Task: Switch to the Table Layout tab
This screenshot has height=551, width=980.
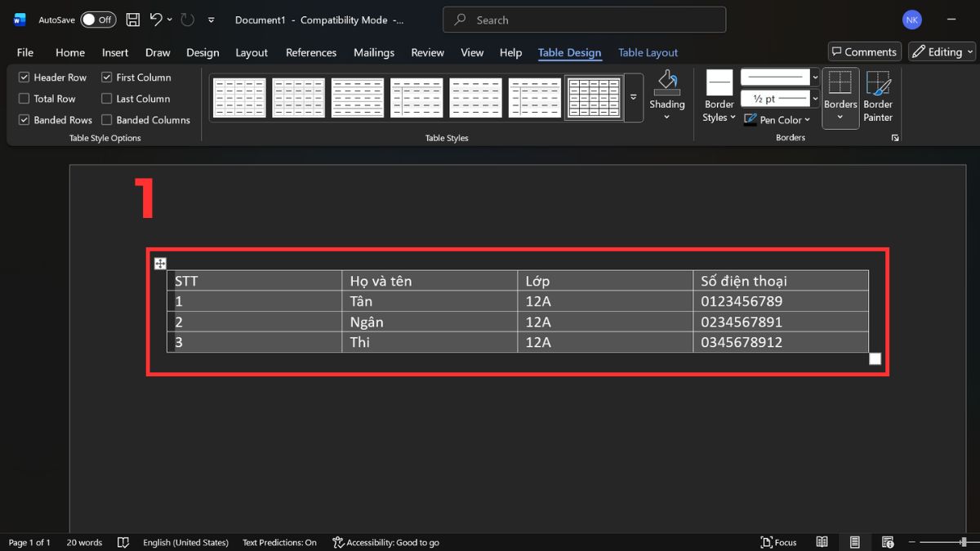Action: [648, 52]
